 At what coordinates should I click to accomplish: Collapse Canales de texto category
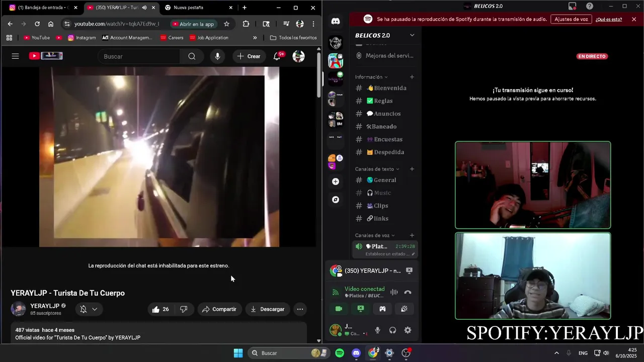click(377, 169)
